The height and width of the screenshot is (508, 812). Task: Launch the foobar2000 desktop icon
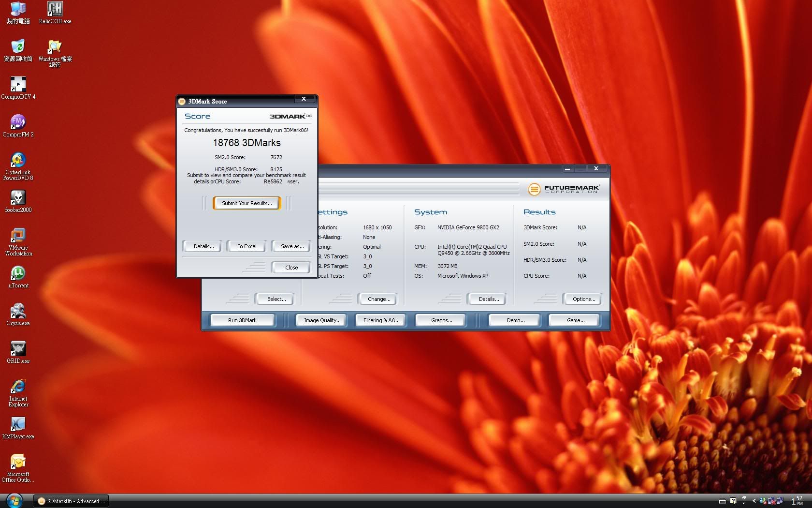pyautogui.click(x=18, y=201)
